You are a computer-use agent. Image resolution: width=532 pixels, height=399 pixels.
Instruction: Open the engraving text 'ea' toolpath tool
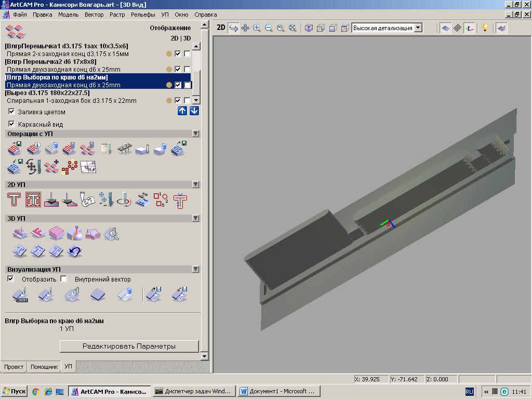[88, 200]
